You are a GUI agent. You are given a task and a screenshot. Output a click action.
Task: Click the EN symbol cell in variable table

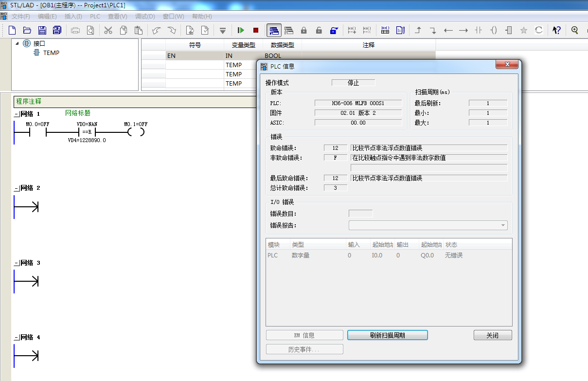click(195, 56)
